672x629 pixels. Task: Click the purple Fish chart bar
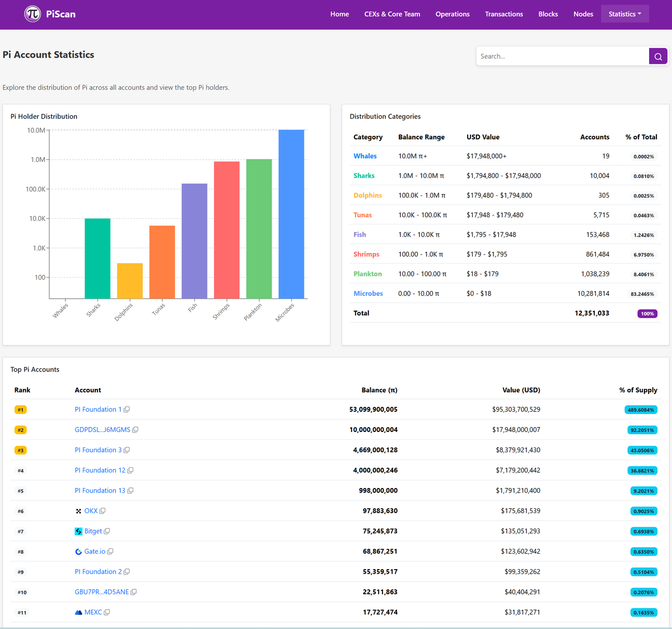coord(194,241)
